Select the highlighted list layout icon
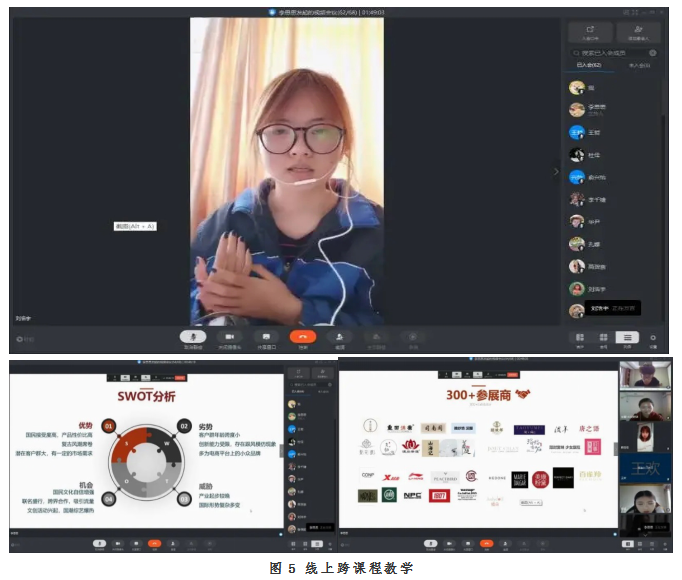The image size is (682, 580). [x=627, y=338]
